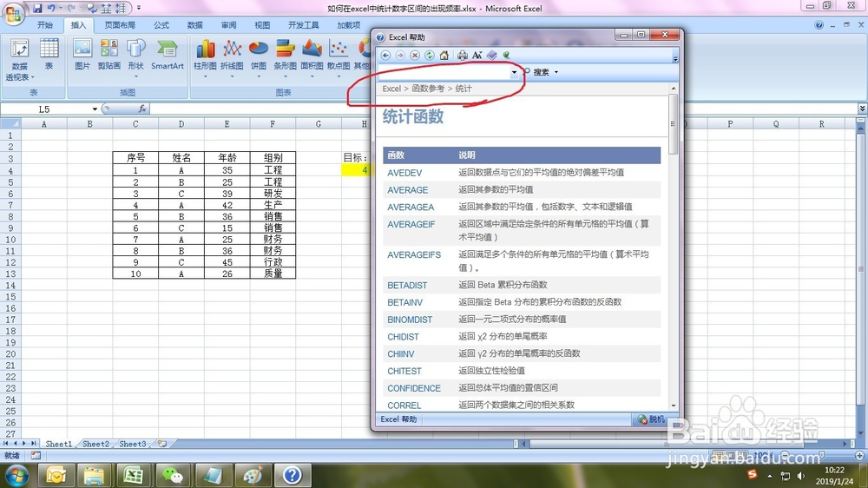Select the yellow cell with value 4
868x488 pixels.
click(x=355, y=170)
